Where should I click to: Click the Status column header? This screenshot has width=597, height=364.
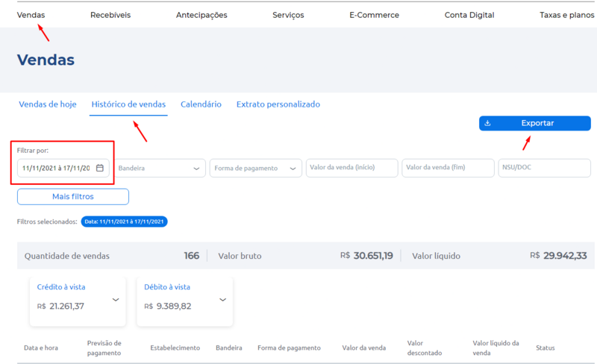546,348
